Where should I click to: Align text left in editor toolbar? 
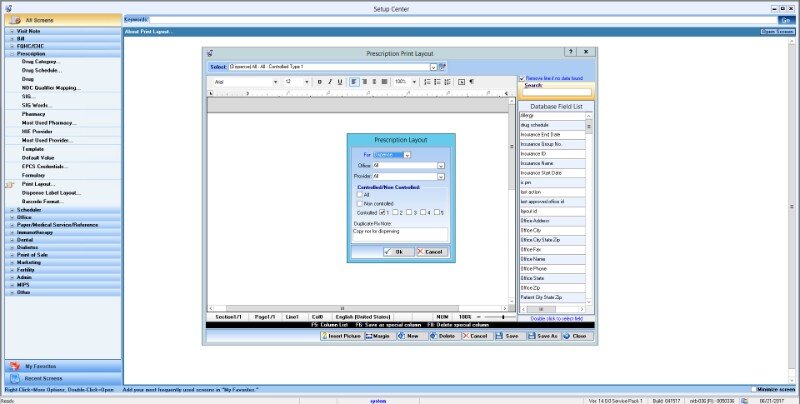(355, 81)
